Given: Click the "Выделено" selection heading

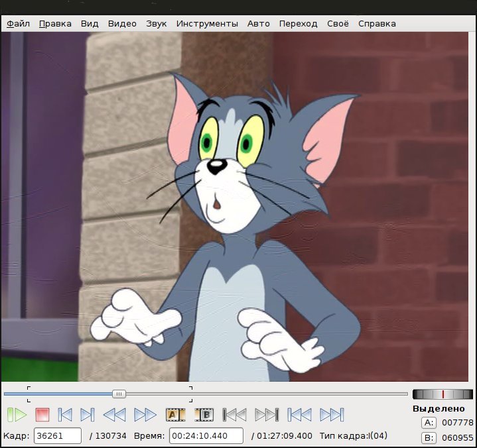Looking at the screenshot, I should [439, 408].
